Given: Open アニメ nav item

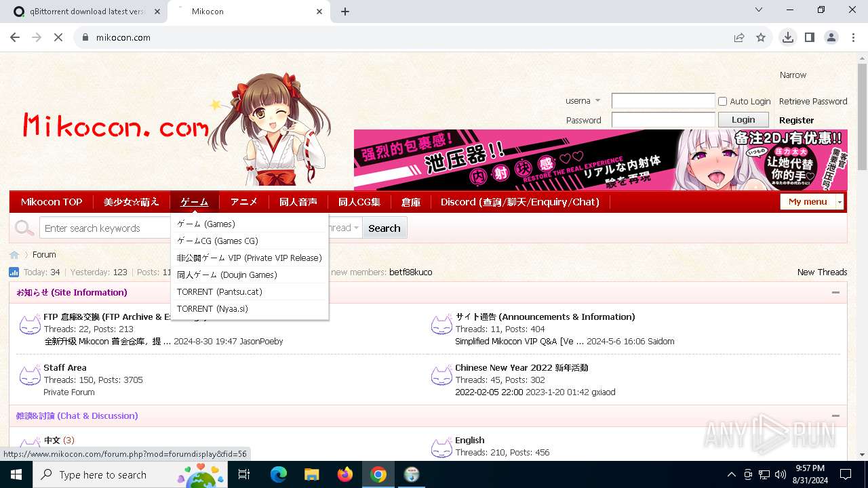Looking at the screenshot, I should (244, 202).
